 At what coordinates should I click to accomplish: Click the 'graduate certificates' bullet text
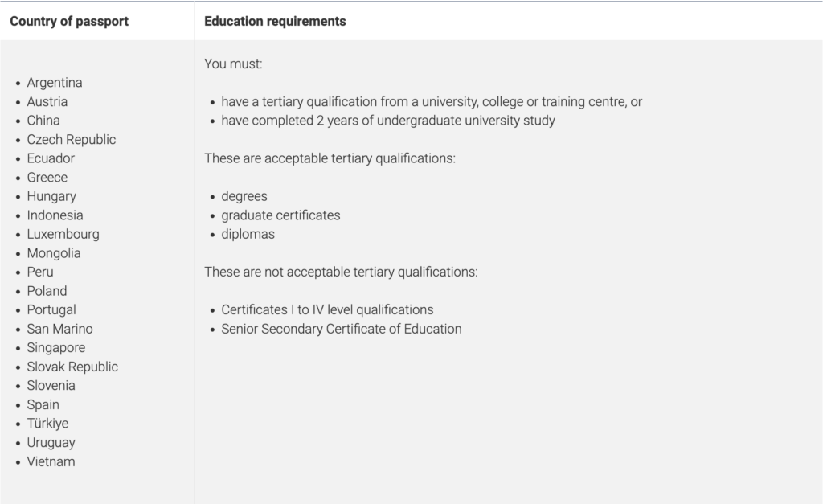pyautogui.click(x=280, y=215)
